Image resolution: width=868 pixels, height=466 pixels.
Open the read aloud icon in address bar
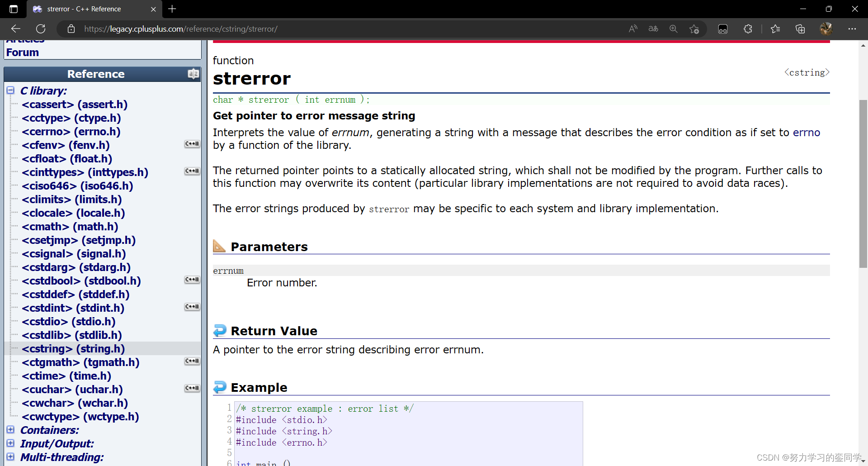[633, 29]
